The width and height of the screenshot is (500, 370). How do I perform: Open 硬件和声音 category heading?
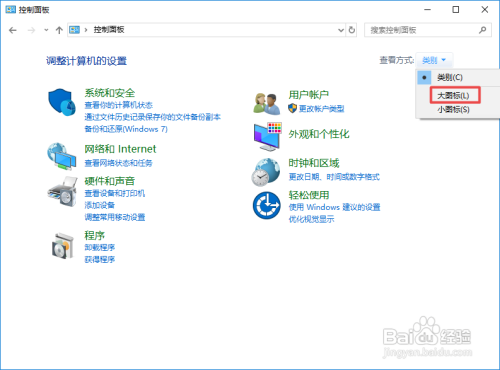[109, 181]
